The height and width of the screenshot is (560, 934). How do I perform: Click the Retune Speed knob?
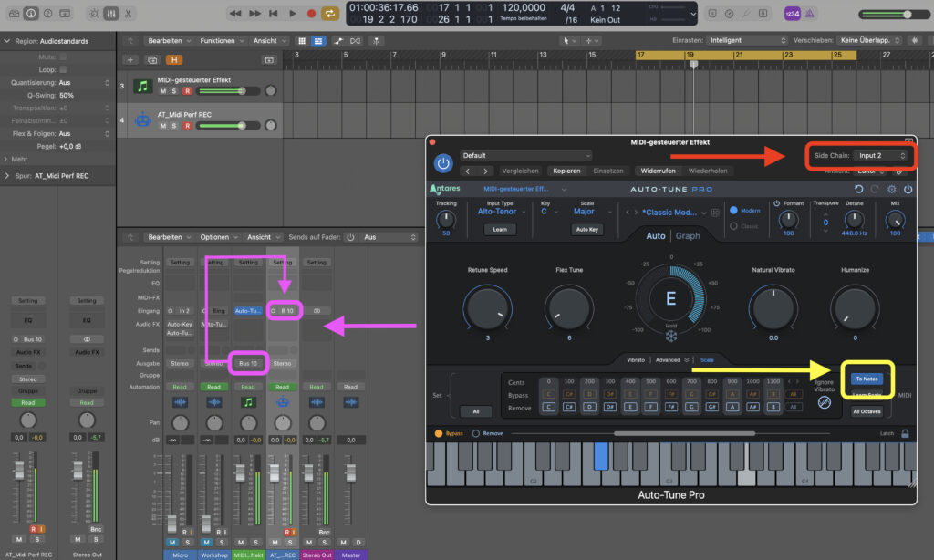click(487, 308)
